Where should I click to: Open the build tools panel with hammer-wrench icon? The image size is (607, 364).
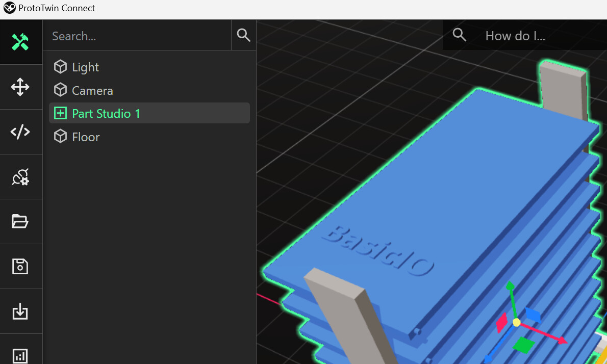click(20, 42)
